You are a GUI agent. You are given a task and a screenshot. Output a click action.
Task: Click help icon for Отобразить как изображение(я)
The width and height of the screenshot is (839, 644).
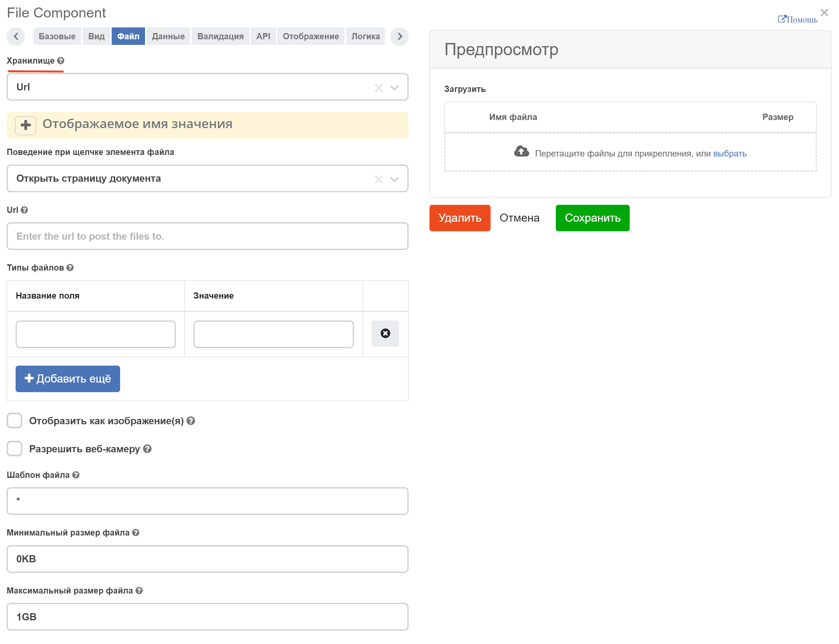191,421
